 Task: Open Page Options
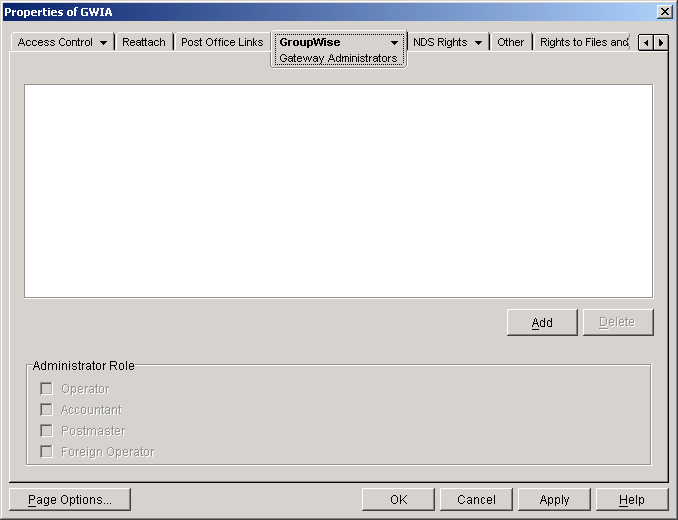(70, 500)
